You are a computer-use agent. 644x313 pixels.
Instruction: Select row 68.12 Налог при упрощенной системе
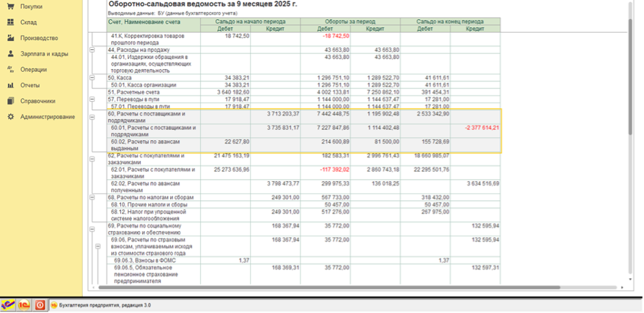[x=303, y=215]
